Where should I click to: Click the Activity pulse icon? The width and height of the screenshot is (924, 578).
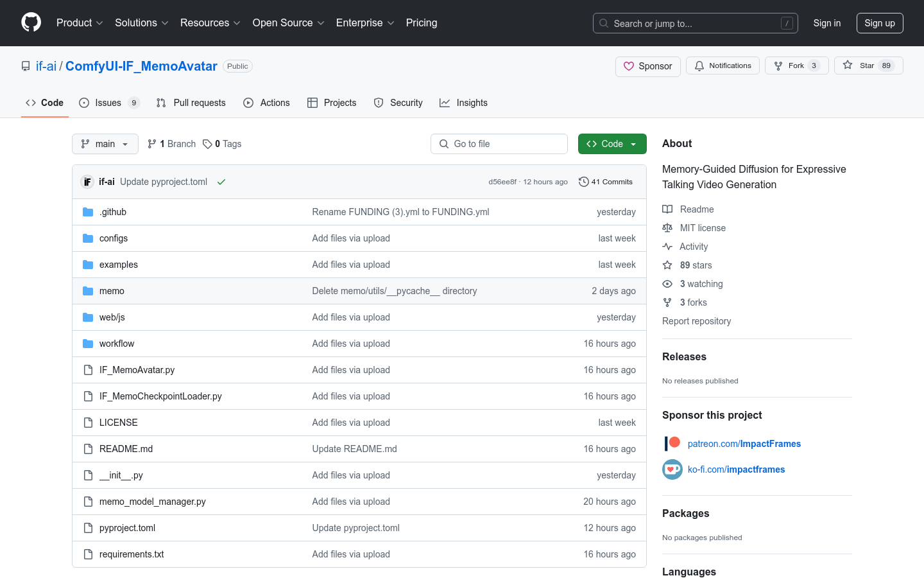667,247
